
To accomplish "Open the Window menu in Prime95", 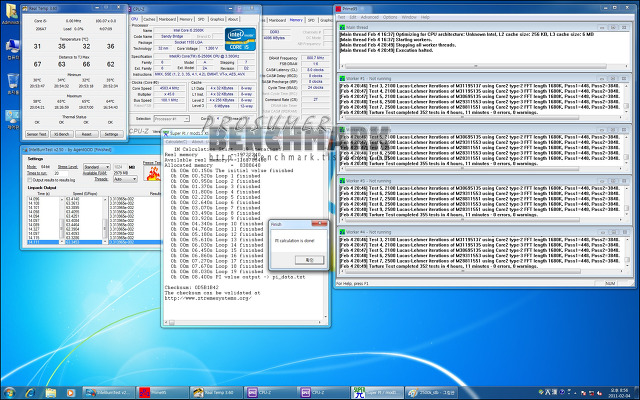I will pos(409,18).
